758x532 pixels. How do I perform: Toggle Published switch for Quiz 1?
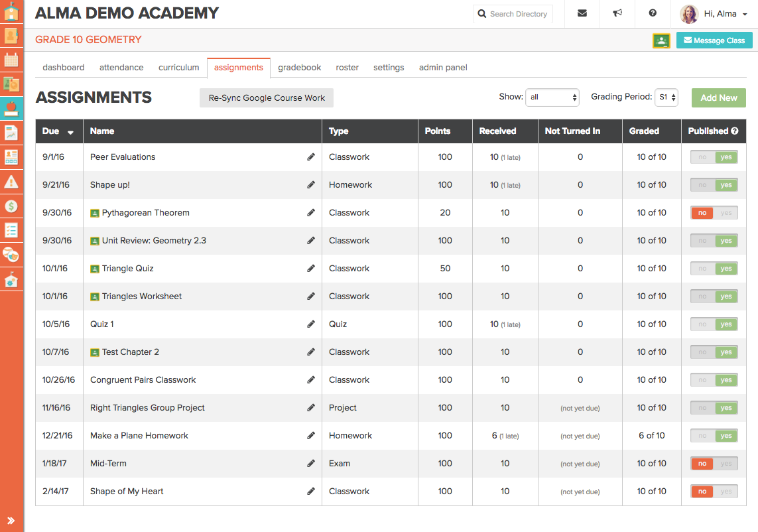pyautogui.click(x=714, y=324)
